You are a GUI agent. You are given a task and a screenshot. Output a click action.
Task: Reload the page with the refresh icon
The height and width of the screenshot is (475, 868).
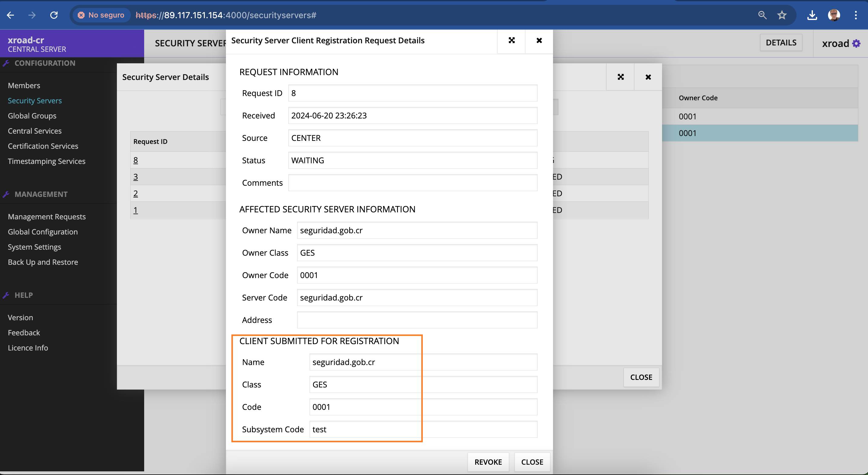click(54, 15)
